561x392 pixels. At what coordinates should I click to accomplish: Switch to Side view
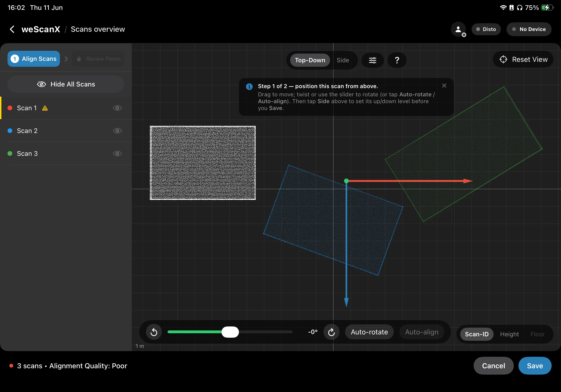[x=343, y=60]
